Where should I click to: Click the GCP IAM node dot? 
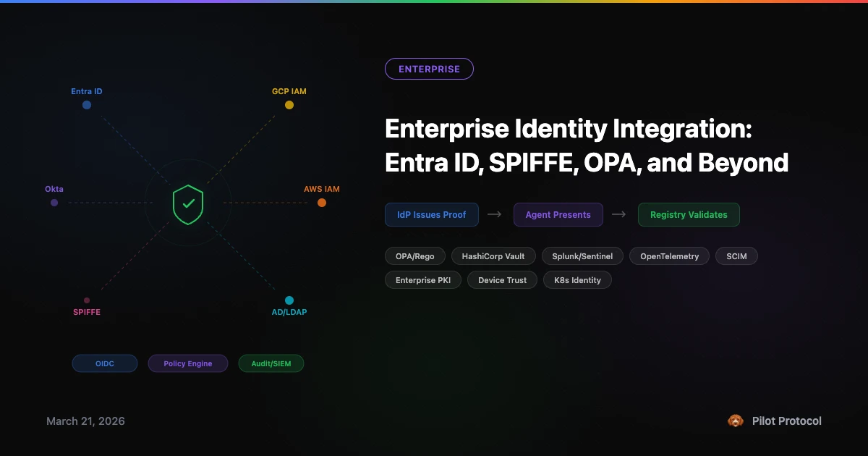pos(289,104)
